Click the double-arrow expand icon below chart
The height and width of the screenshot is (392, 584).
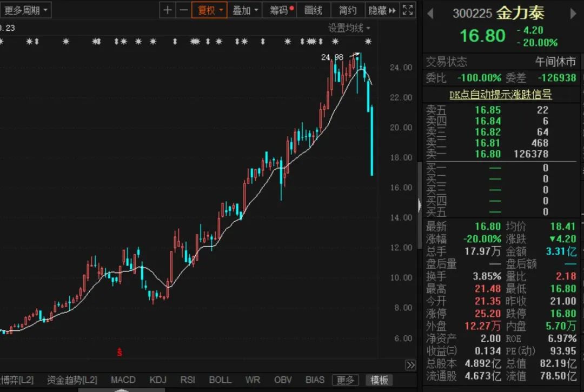pos(410,365)
